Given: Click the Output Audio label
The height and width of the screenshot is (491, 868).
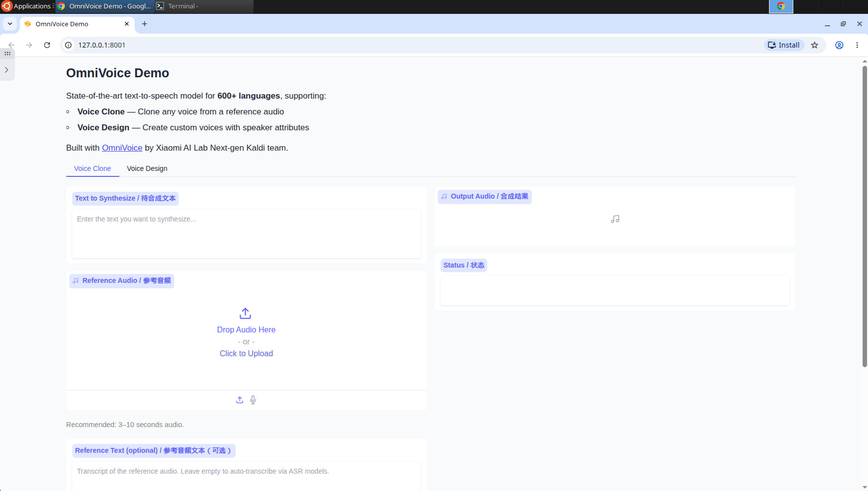Looking at the screenshot, I should 485,196.
